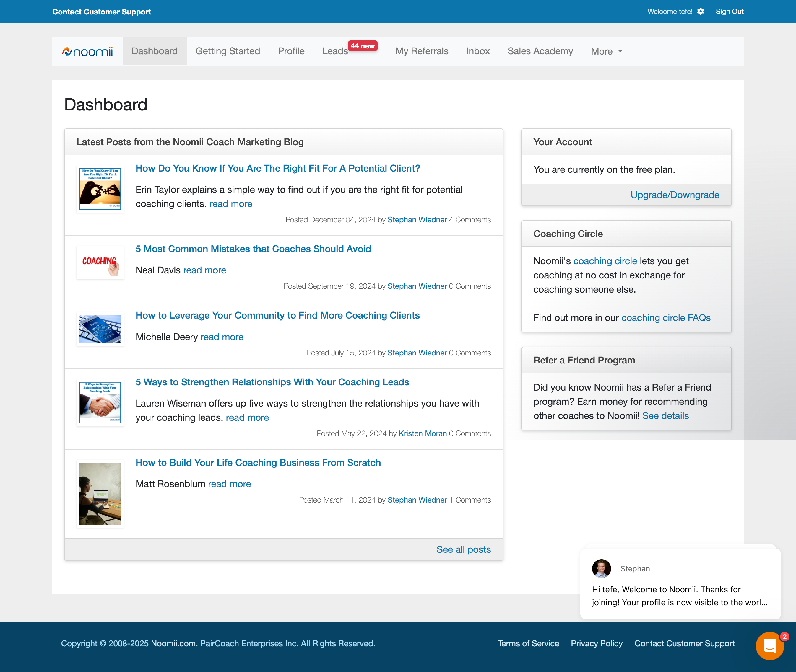Open the orange chat launcher button

pos(770,646)
